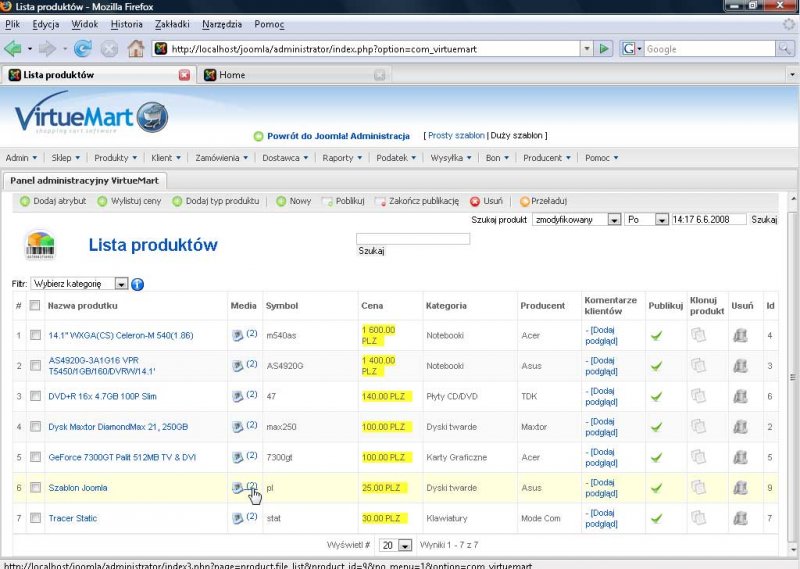This screenshot has width=800, height=569.
Task: Click the Nowy new product icon
Action: pyautogui.click(x=281, y=201)
